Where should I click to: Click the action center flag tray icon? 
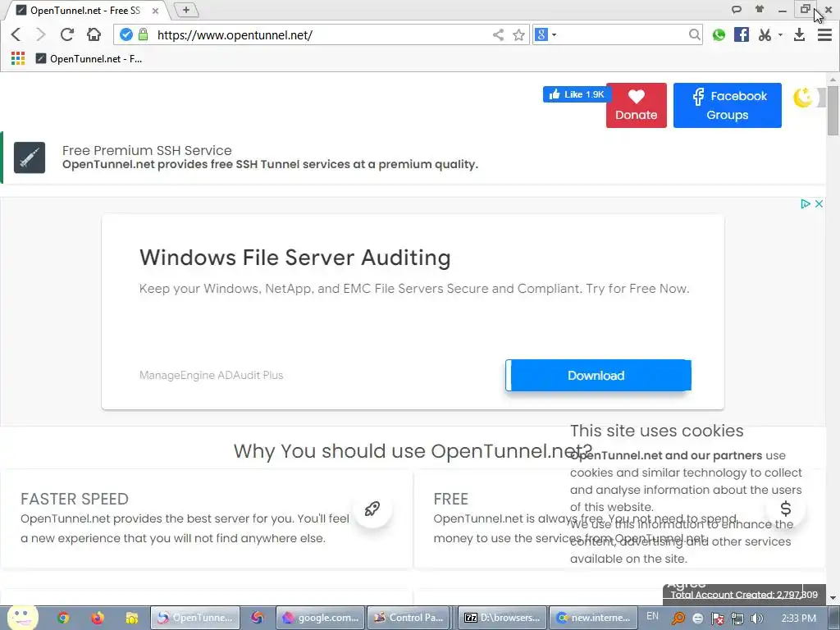click(717, 619)
